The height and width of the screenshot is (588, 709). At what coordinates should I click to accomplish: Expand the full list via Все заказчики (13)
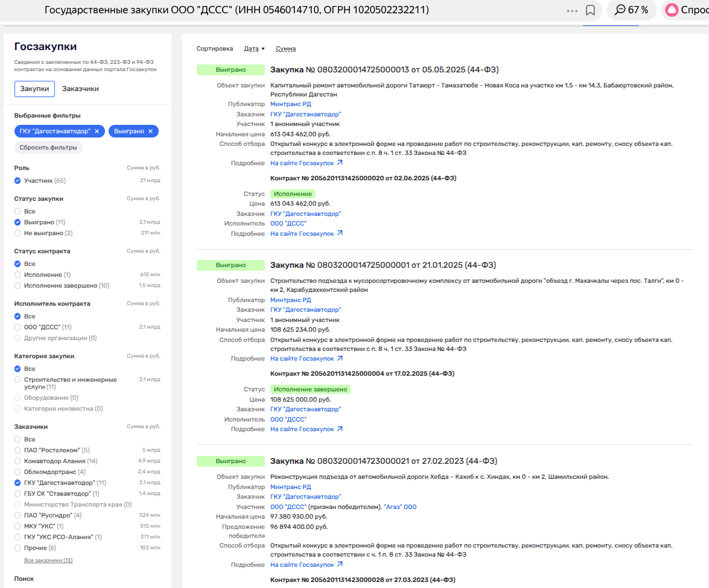coord(48,560)
